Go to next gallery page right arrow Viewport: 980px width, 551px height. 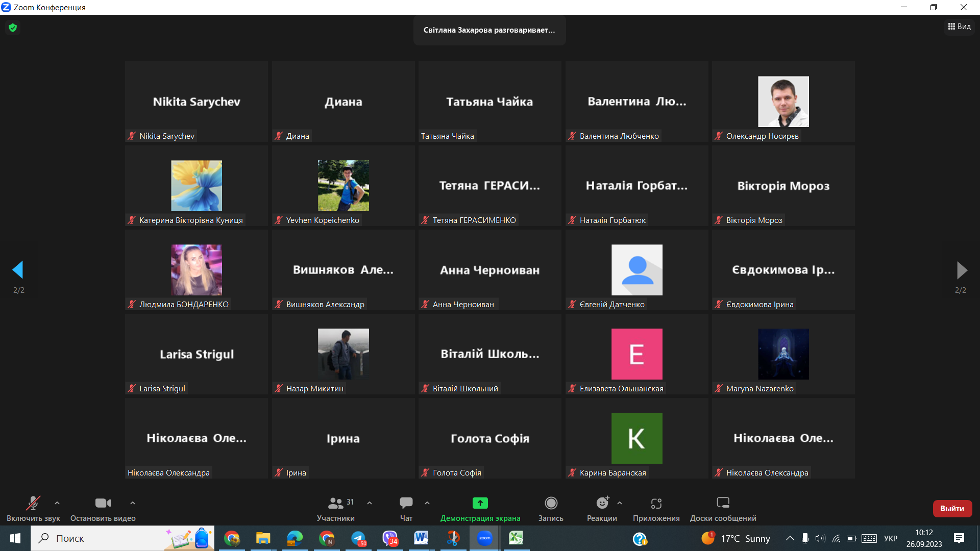click(962, 270)
